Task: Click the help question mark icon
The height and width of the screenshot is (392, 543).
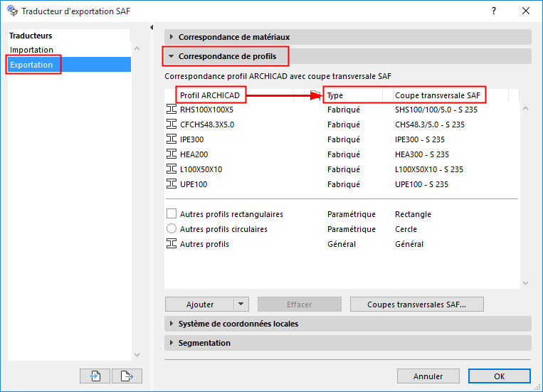Action: coord(494,11)
